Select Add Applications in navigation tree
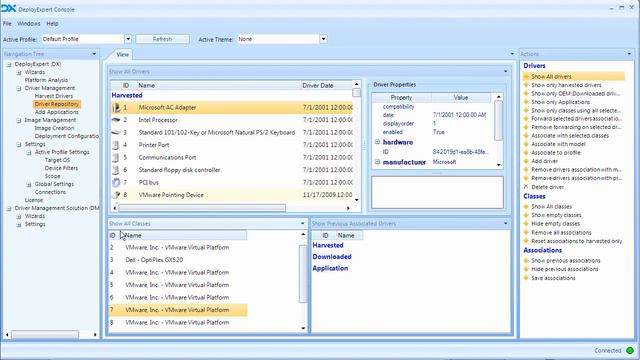640x360 pixels. (x=56, y=112)
